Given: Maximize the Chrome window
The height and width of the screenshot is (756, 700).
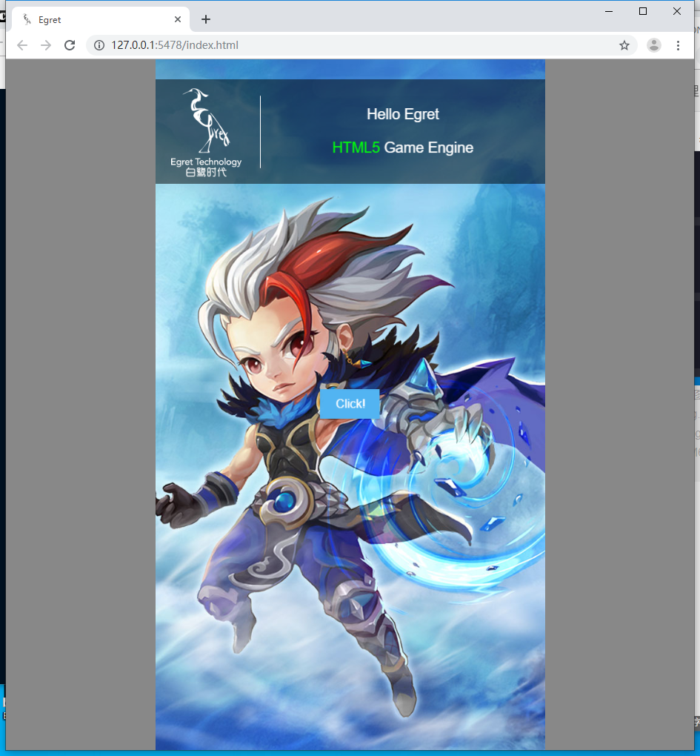Looking at the screenshot, I should click(x=643, y=11).
